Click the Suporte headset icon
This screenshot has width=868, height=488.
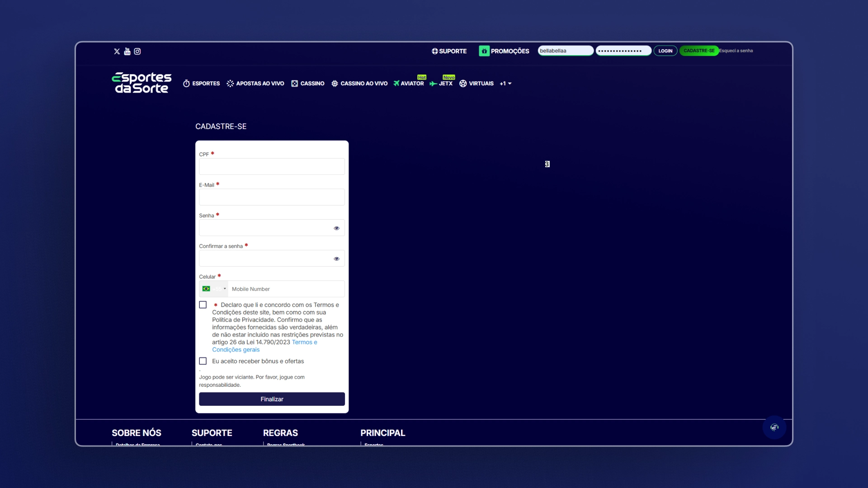pyautogui.click(x=434, y=51)
